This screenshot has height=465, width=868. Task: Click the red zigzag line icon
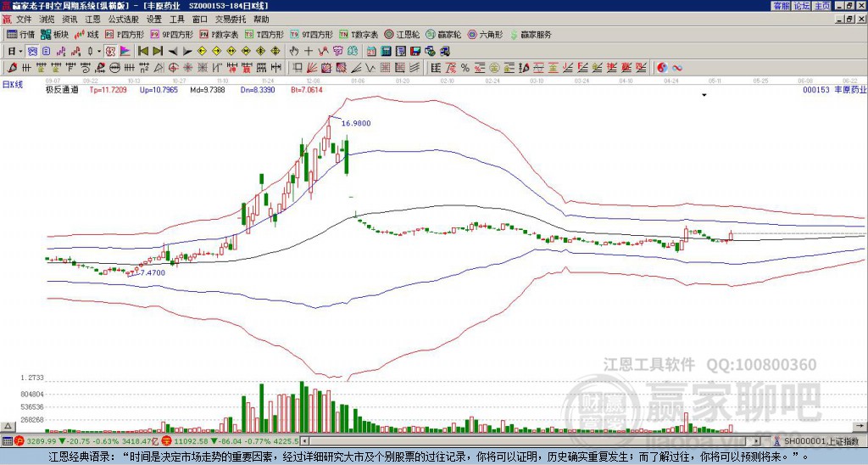pyautogui.click(x=323, y=52)
